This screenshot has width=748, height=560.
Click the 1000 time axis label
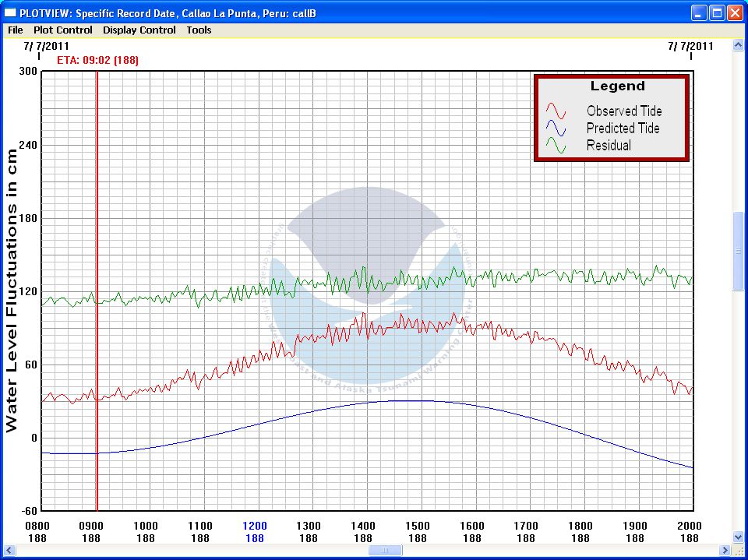point(146,527)
